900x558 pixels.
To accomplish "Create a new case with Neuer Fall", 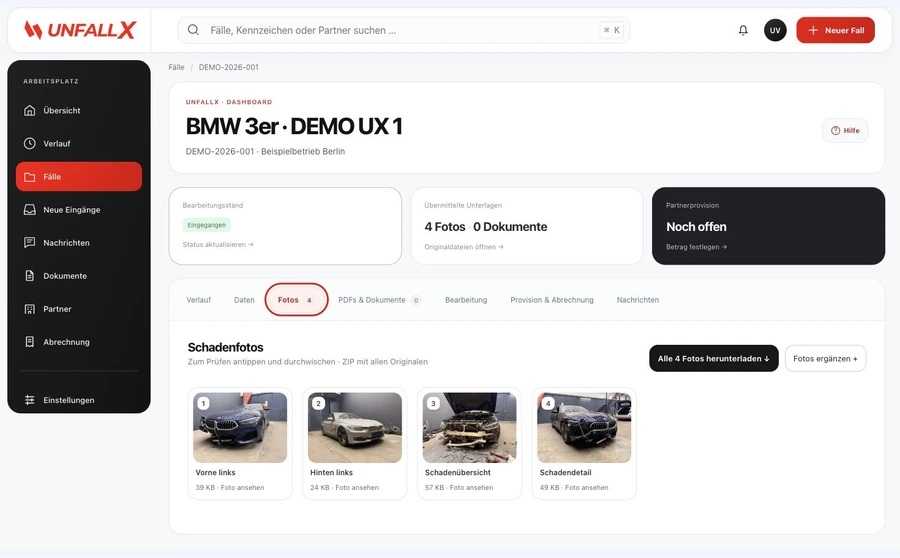I will 835,30.
